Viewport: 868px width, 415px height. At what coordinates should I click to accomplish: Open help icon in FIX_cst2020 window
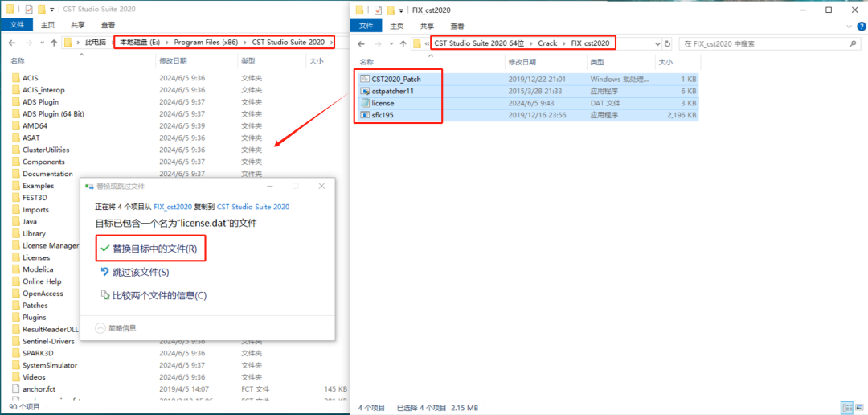[860, 26]
